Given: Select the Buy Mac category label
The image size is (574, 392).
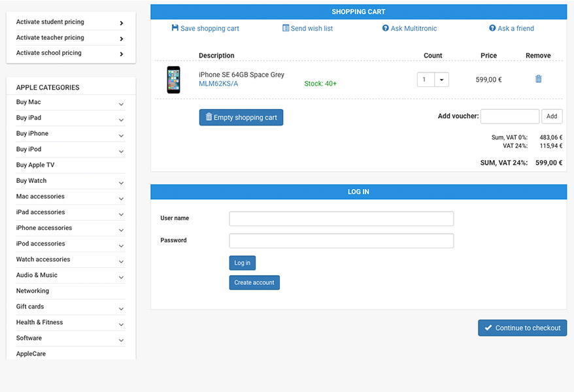Looking at the screenshot, I should [x=29, y=102].
